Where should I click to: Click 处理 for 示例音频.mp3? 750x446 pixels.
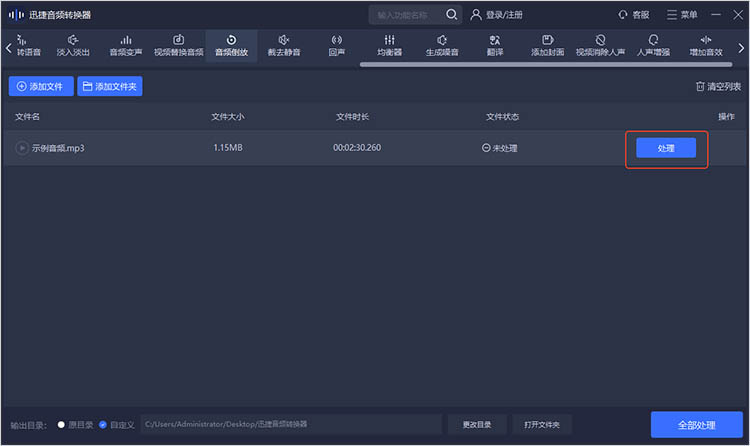[666, 148]
